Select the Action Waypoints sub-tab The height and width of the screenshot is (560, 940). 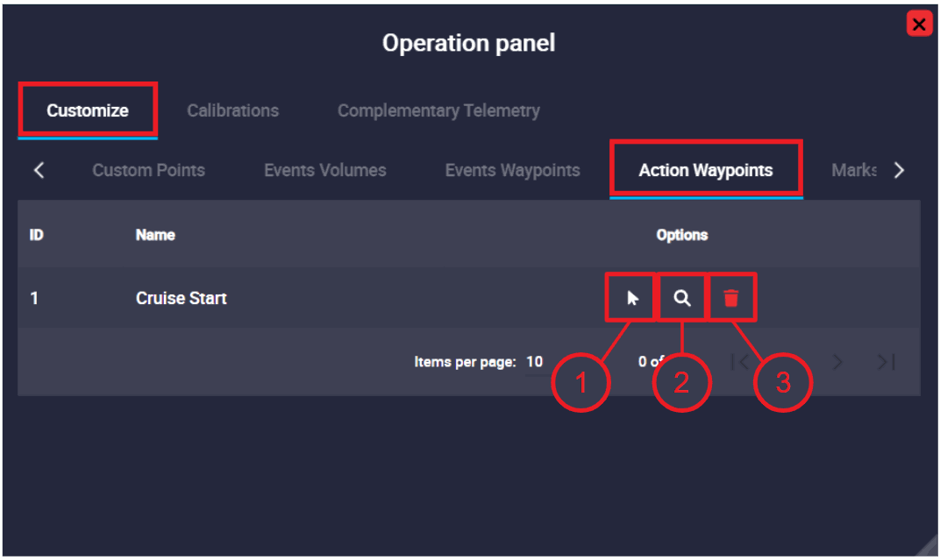click(x=706, y=170)
